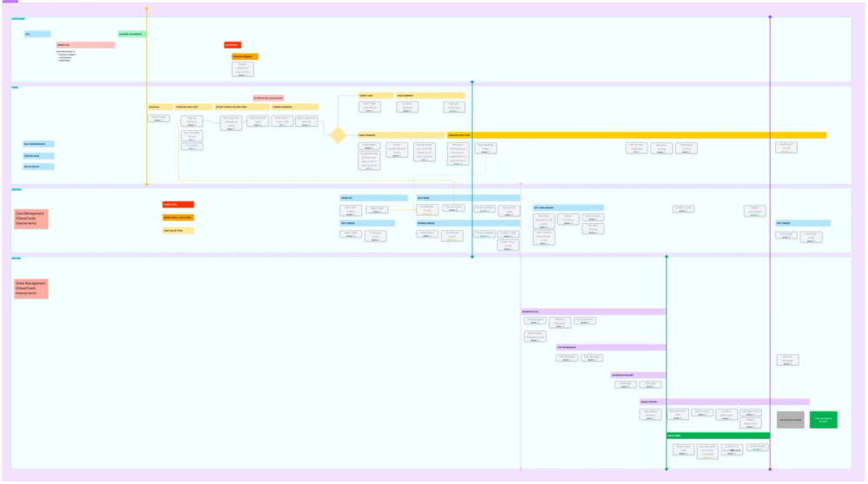Image resolution: width=868 pixels, height=484 pixels.
Task: Click the BANK TRANSFER header
Action: coord(401,135)
